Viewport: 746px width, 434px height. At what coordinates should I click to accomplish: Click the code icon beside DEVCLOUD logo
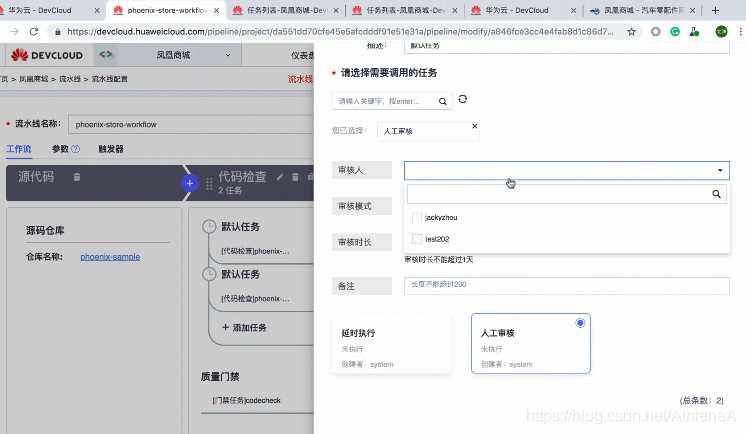106,55
